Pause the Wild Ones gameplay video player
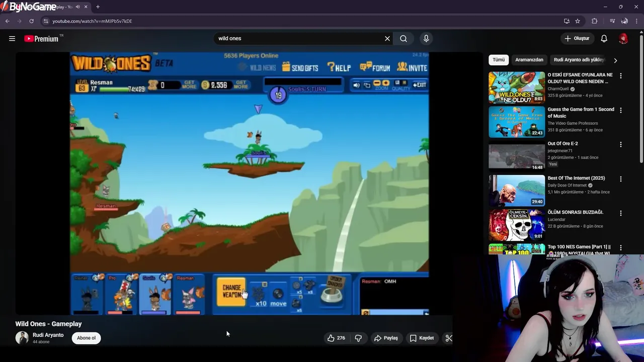This screenshot has width=644, height=362. coord(249,184)
